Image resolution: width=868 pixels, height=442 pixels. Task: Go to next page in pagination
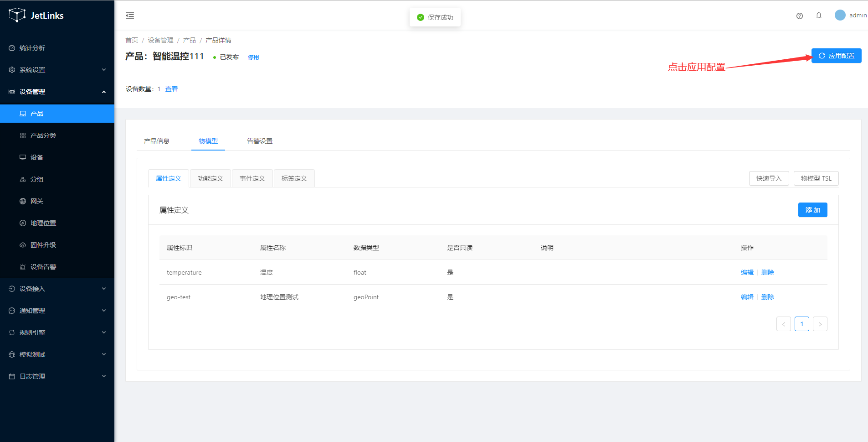click(x=820, y=324)
